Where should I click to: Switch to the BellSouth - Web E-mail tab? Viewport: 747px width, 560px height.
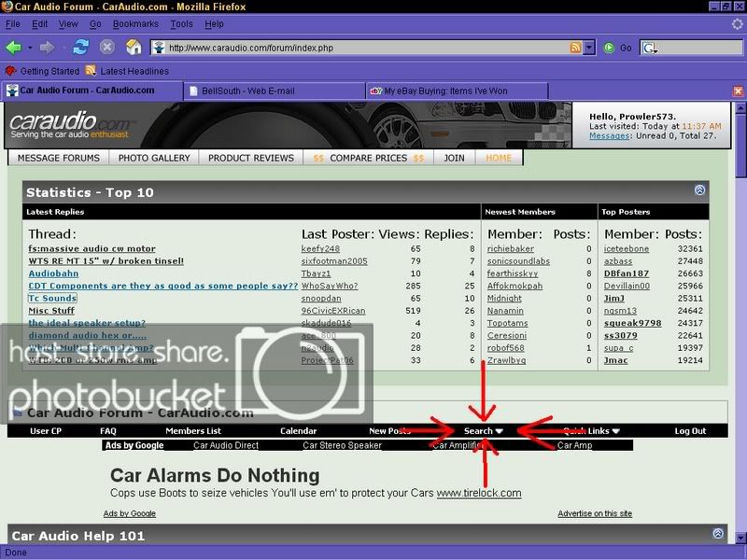275,91
